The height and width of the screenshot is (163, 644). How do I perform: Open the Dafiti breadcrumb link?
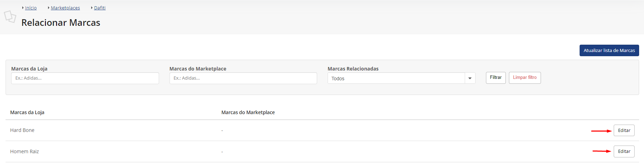[x=100, y=8]
